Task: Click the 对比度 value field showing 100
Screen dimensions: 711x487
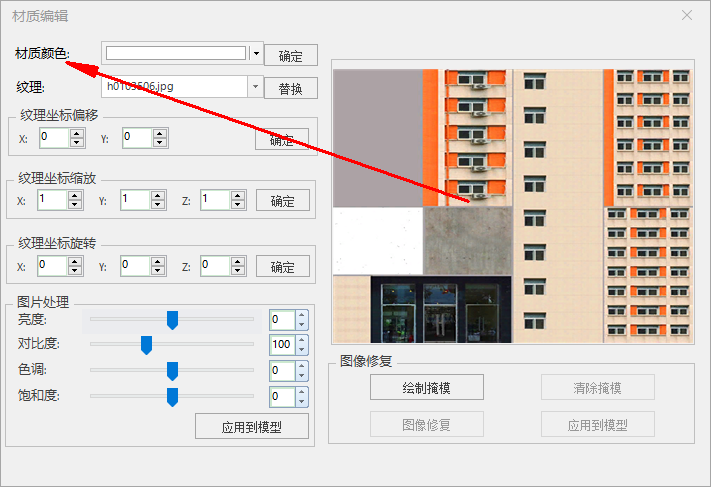Action: [282, 345]
